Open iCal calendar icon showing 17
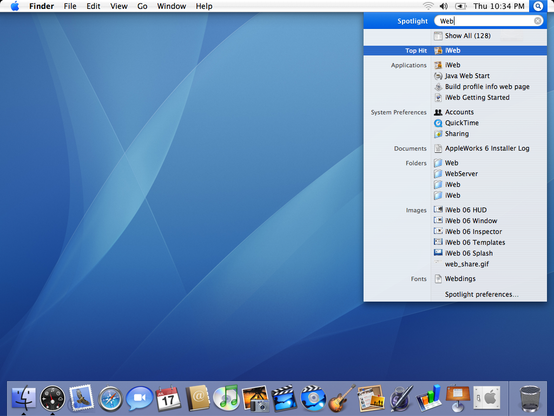The image size is (554, 416). pos(168,398)
